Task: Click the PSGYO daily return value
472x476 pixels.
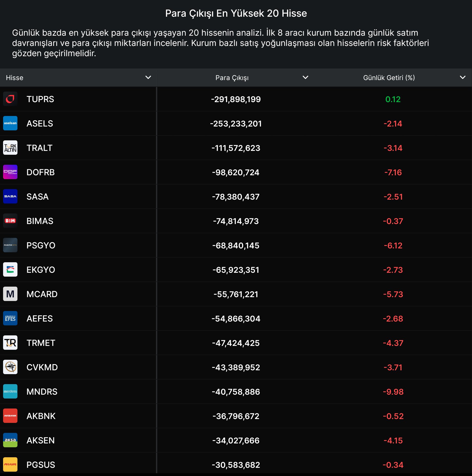Action: coord(393,246)
